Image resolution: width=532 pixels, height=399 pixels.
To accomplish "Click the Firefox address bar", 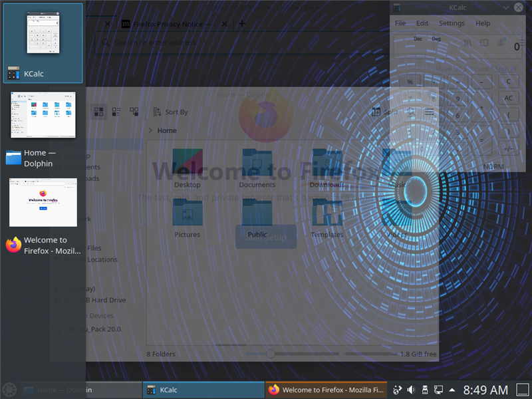I will pos(241,43).
